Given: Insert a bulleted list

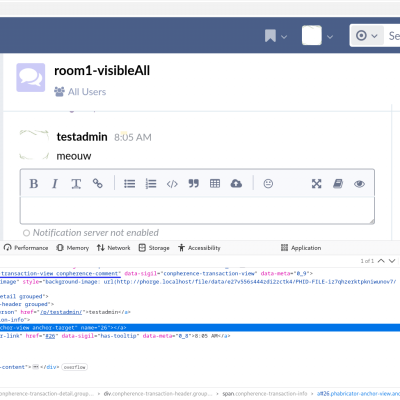Looking at the screenshot, I should pos(130,184).
